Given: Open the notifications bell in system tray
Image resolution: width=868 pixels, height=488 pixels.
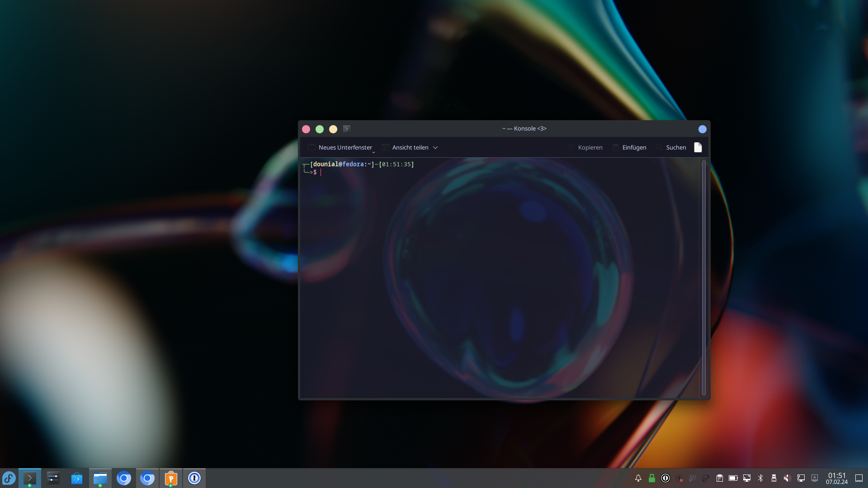Looking at the screenshot, I should point(638,478).
